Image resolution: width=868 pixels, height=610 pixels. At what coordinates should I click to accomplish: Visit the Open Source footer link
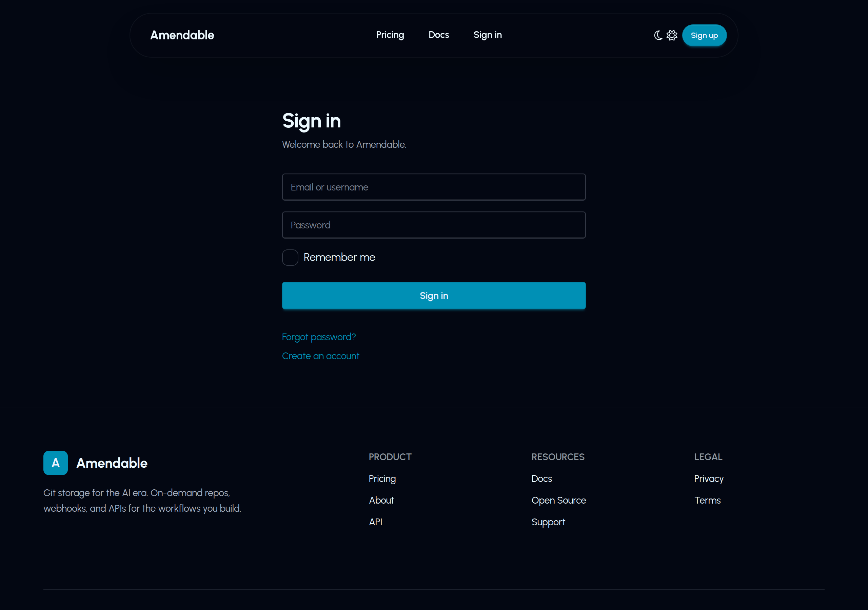558,500
